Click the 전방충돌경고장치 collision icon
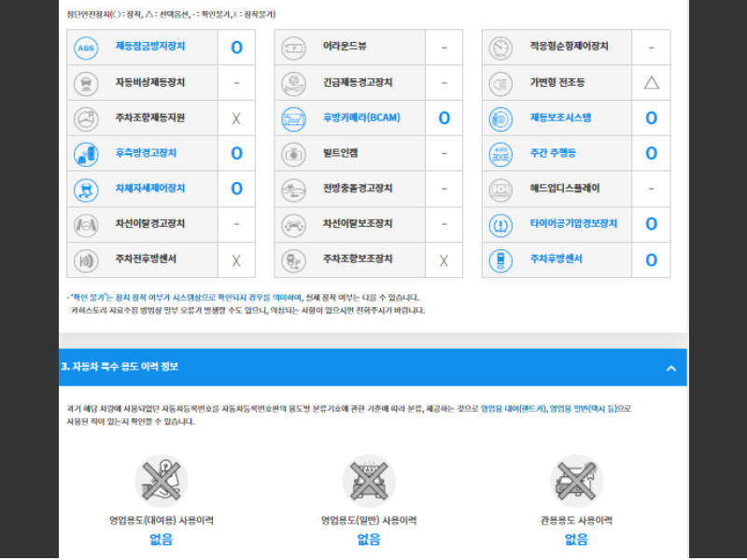The width and height of the screenshot is (747, 560). click(293, 189)
